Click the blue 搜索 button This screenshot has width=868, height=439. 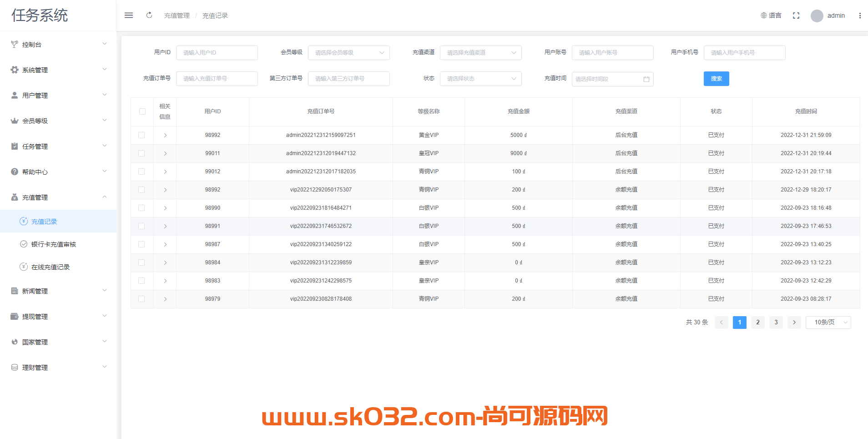(717, 79)
